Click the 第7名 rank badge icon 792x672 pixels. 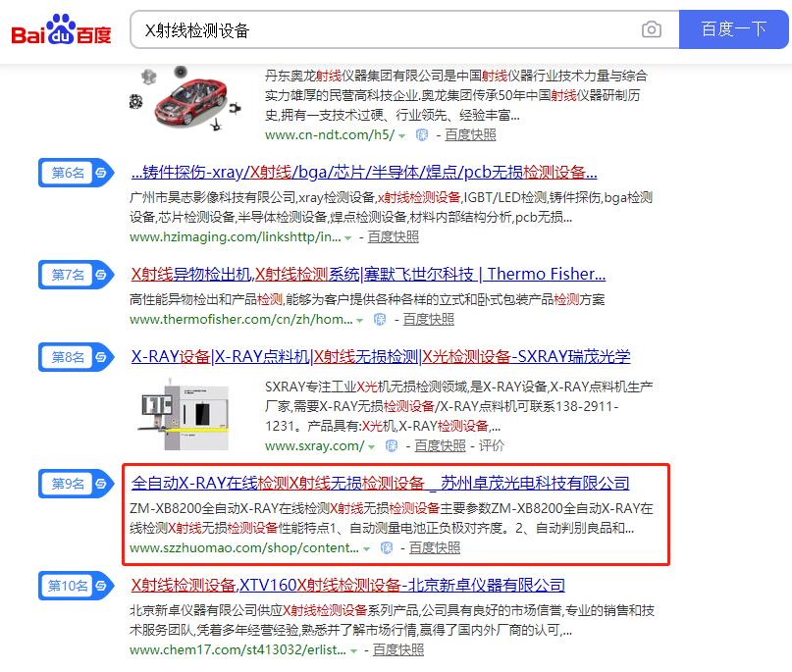tap(77, 275)
